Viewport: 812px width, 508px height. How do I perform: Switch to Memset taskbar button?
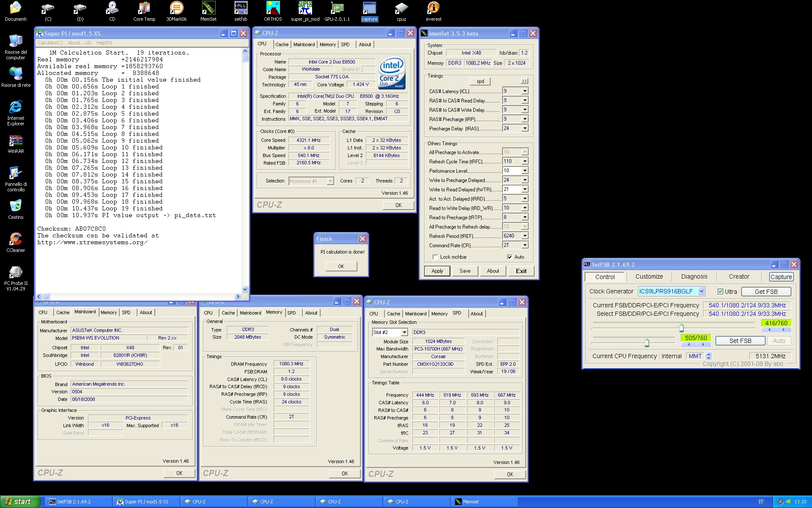pyautogui.click(x=484, y=502)
